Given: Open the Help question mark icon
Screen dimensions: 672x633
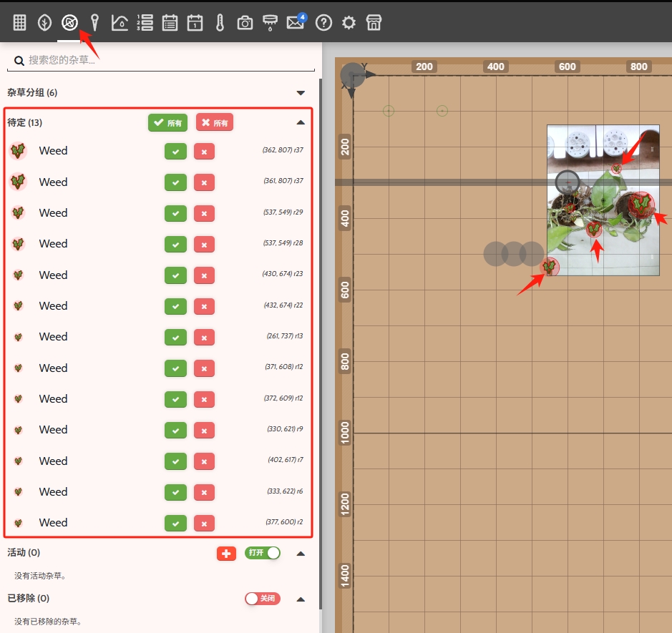Looking at the screenshot, I should [x=323, y=23].
